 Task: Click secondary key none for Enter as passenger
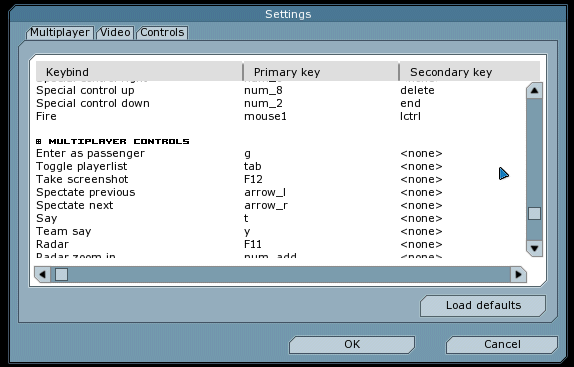(x=421, y=153)
